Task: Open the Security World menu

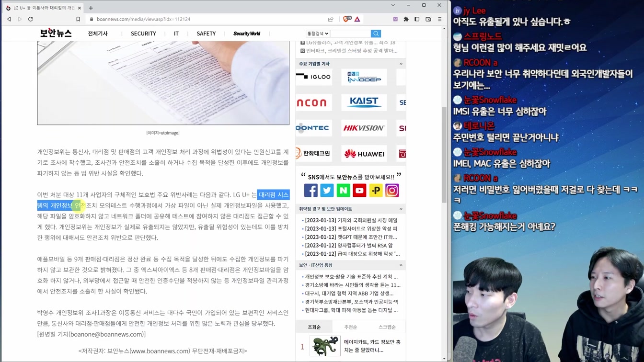Action: (x=247, y=34)
